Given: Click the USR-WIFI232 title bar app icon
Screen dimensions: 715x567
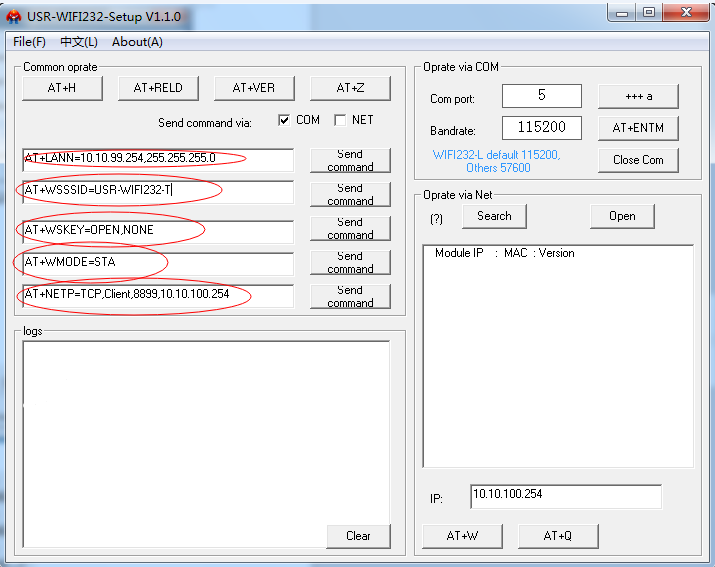Looking at the screenshot, I should coord(14,16).
